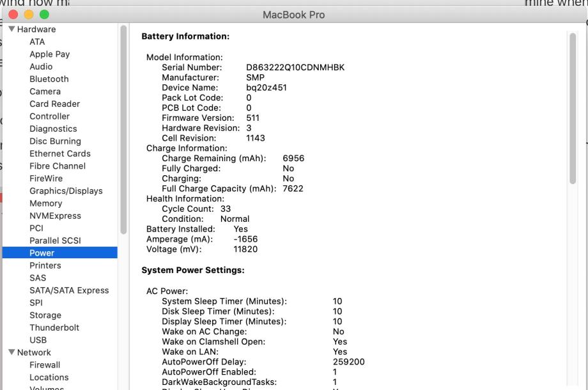The height and width of the screenshot is (390, 588).
Task: Select Locations under Network
Action: 49,377
